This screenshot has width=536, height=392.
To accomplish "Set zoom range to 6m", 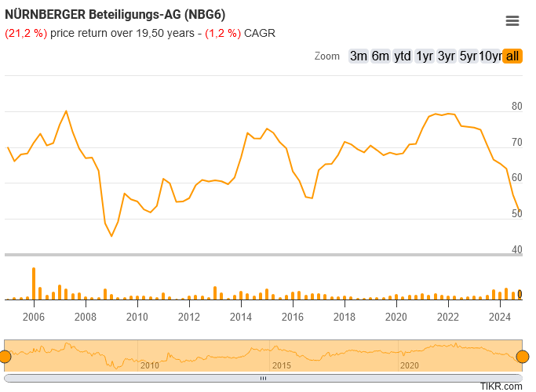I will [x=380, y=56].
